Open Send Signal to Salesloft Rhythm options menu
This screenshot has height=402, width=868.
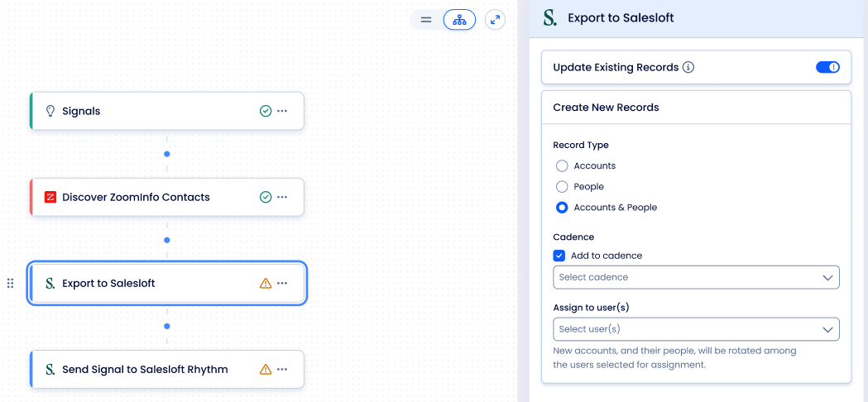tap(282, 370)
